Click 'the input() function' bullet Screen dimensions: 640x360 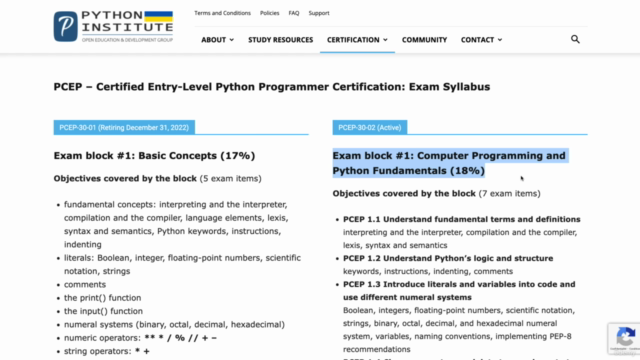tap(103, 311)
